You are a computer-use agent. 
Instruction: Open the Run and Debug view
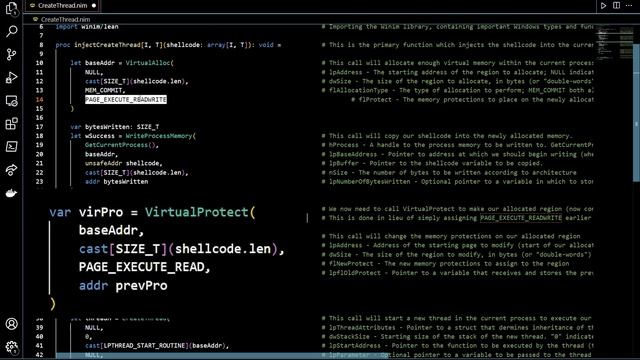coord(11,77)
